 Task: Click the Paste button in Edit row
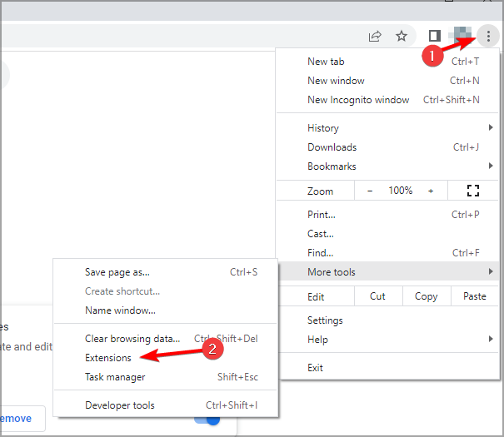pyautogui.click(x=474, y=296)
